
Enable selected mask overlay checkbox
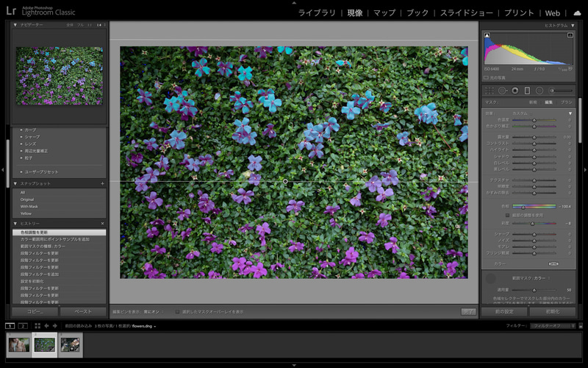click(x=177, y=311)
